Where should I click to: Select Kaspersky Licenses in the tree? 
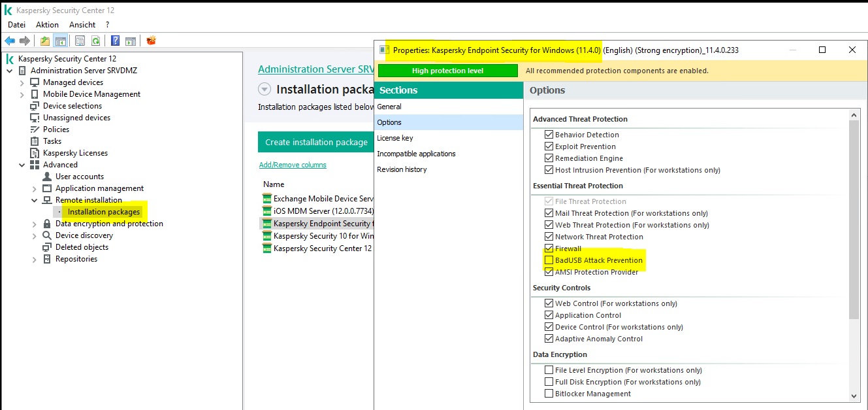(x=75, y=153)
